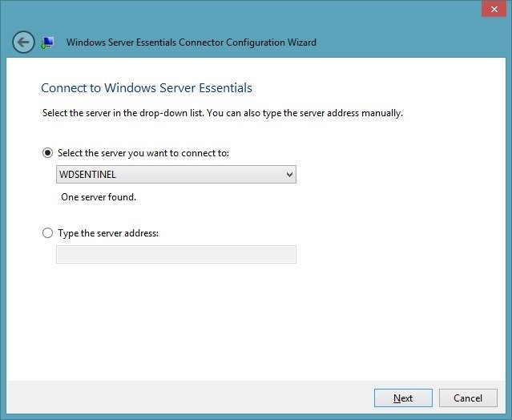Enable the 'Type the server address' radio option
This screenshot has width=512, height=420.
click(x=47, y=233)
